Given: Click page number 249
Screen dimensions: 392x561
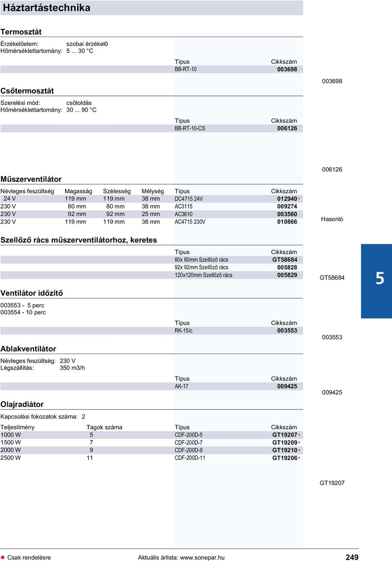Looking at the screenshot, I should pyautogui.click(x=352, y=557).
